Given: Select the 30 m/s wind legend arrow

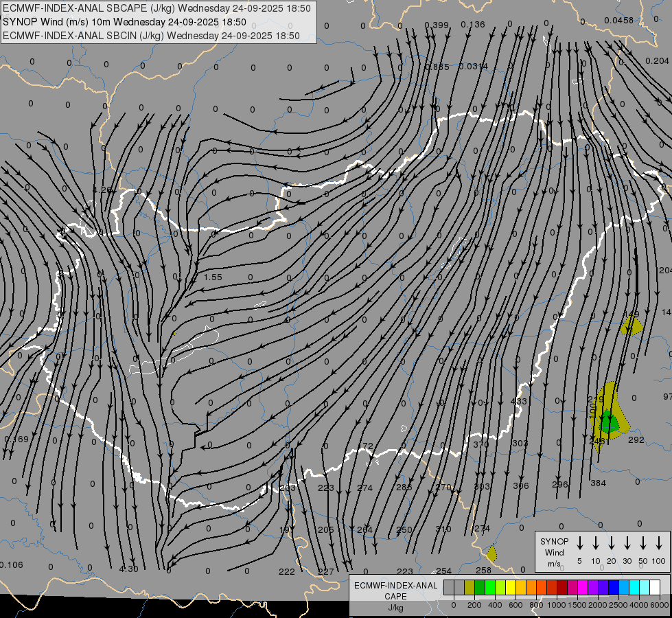Looking at the screenshot, I should 627,543.
